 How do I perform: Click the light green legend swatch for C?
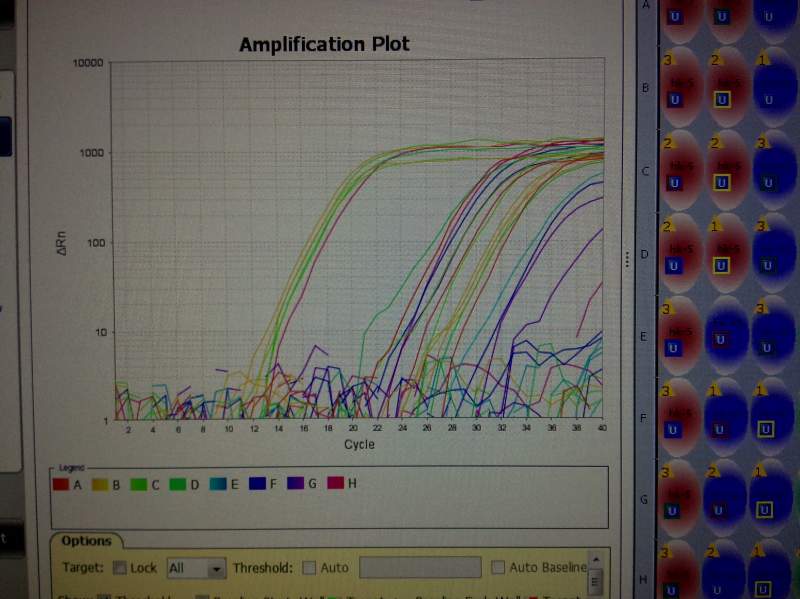pos(138,484)
